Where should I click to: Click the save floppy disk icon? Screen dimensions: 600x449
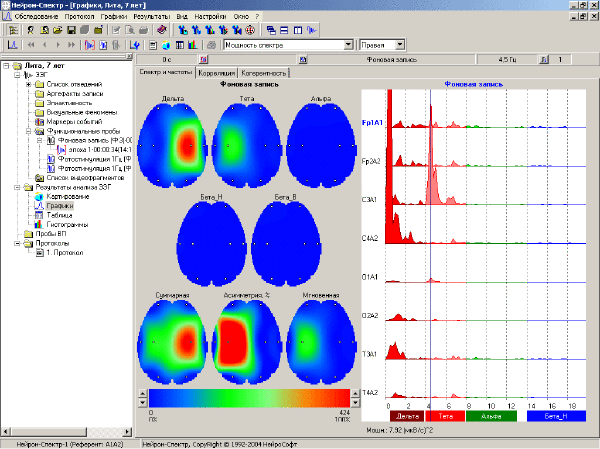71,30
